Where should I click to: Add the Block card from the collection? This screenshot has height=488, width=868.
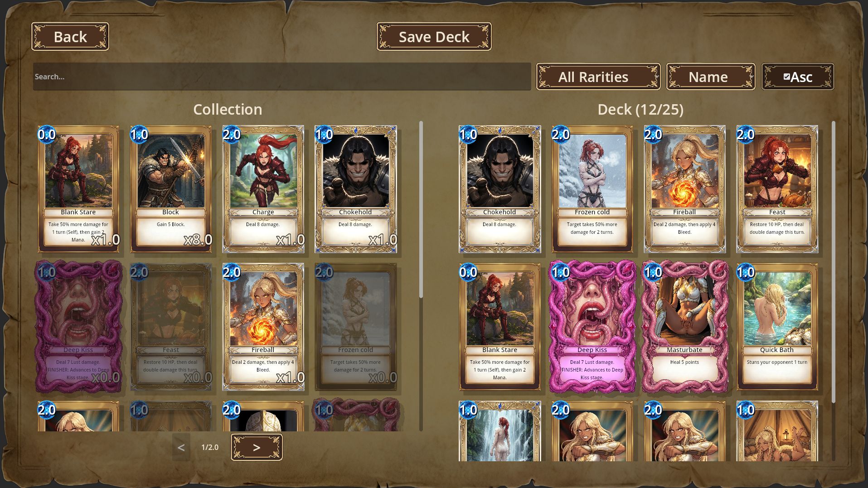coord(171,189)
